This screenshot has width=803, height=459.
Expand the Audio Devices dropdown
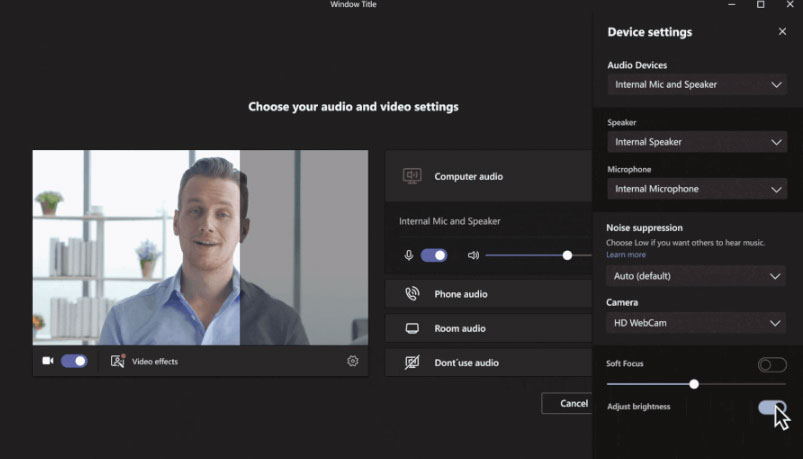(696, 85)
